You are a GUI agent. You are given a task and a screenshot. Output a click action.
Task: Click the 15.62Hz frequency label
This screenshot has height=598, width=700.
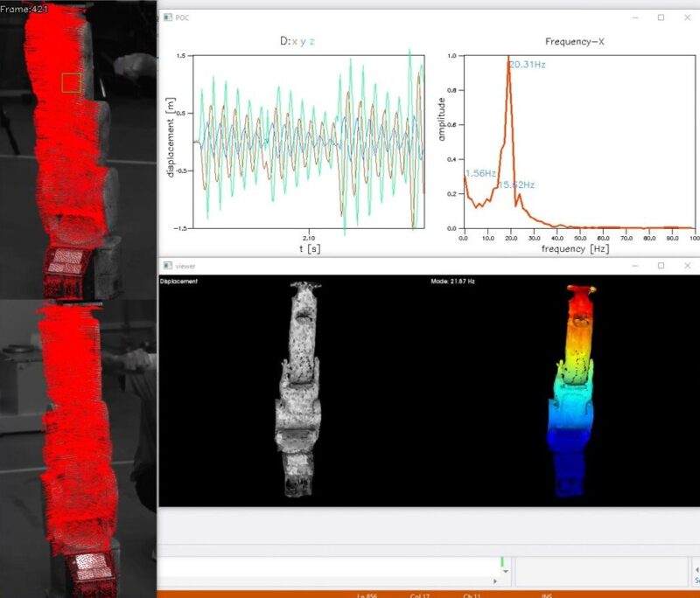pyautogui.click(x=516, y=184)
